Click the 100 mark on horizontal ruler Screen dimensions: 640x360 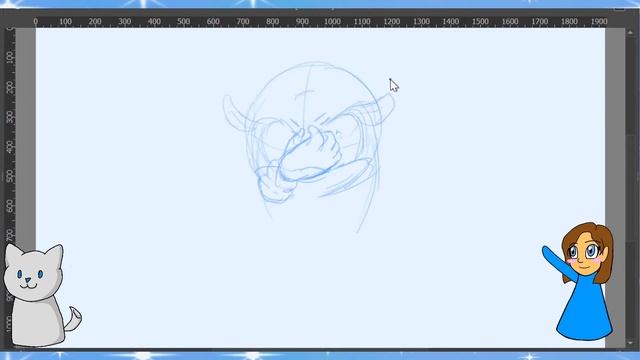tap(65, 21)
